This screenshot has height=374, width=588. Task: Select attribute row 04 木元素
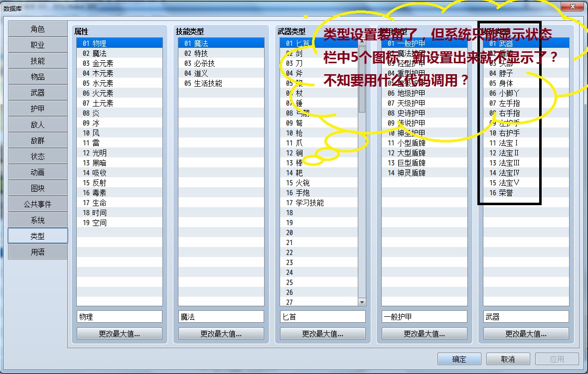point(120,73)
